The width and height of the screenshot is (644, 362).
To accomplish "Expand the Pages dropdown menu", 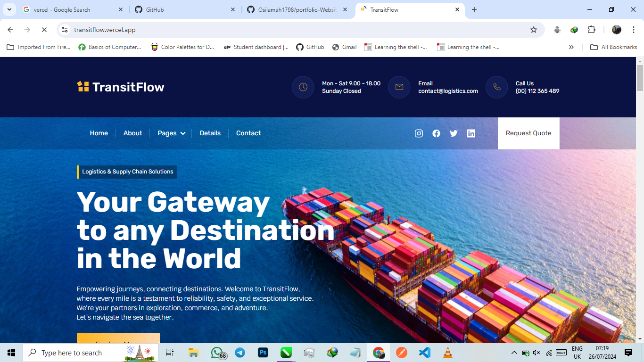I will tap(171, 133).
